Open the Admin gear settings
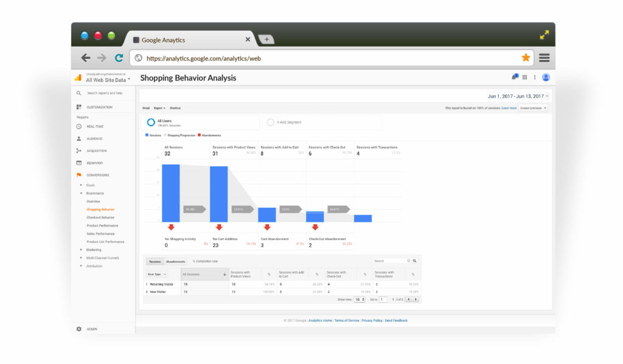The height and width of the screenshot is (364, 623). [x=78, y=328]
